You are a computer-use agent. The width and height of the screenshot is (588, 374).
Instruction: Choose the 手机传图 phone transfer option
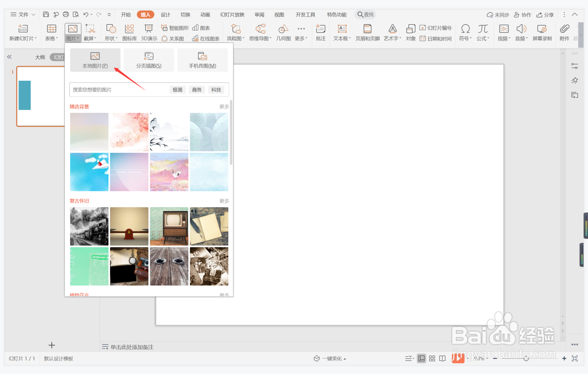click(202, 60)
